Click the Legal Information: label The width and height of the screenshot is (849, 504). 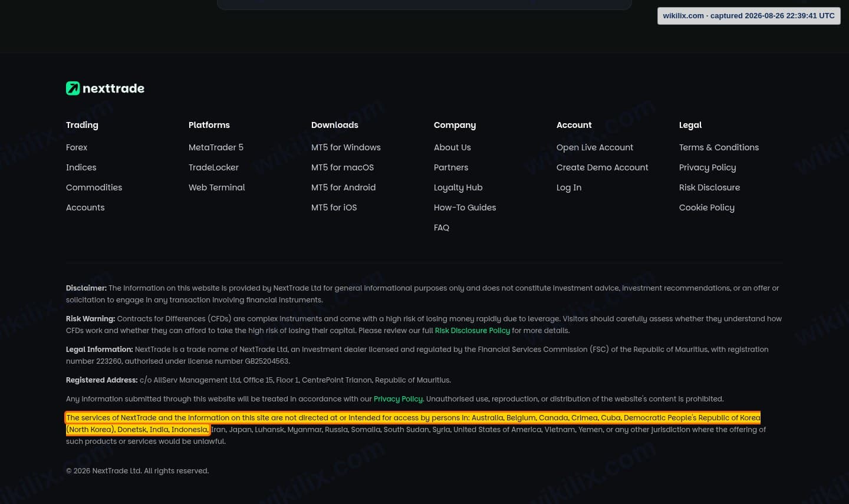tap(99, 350)
